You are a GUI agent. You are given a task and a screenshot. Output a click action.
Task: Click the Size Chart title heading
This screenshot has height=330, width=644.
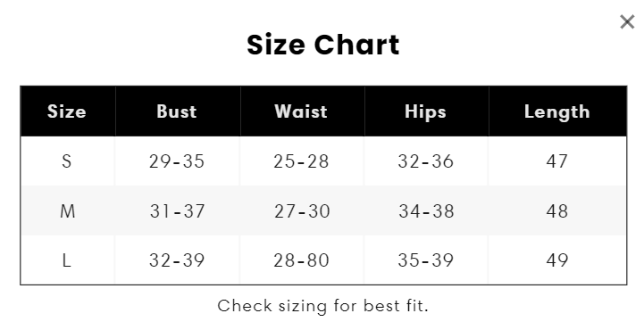(x=322, y=45)
